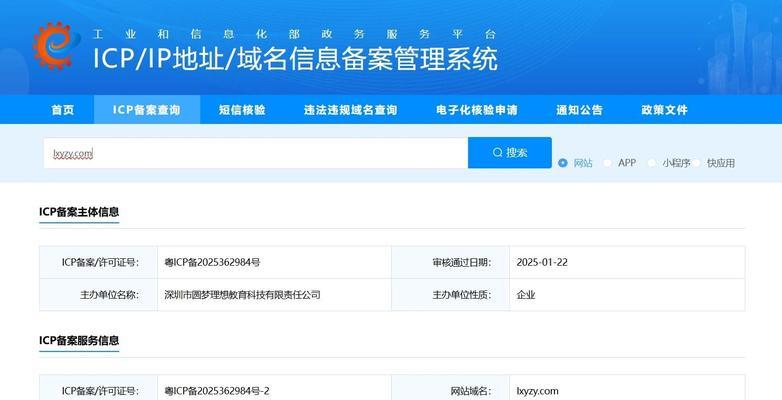782x400 pixels.
Task: Focus the domain search input field
Action: [255, 153]
